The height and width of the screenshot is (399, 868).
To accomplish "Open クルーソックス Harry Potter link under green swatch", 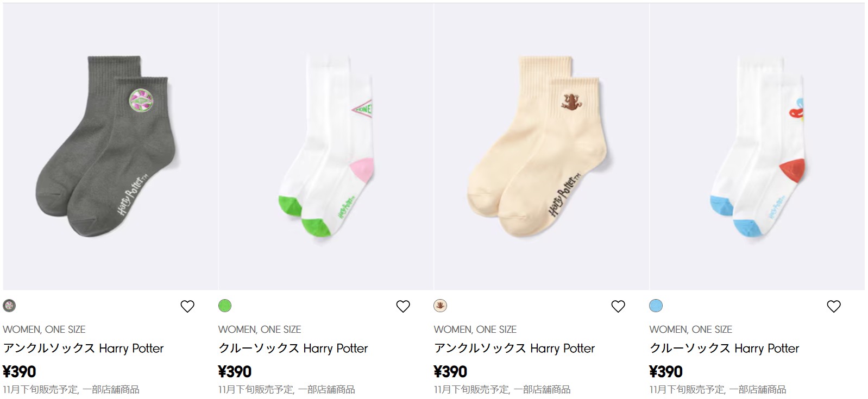I will tap(293, 349).
